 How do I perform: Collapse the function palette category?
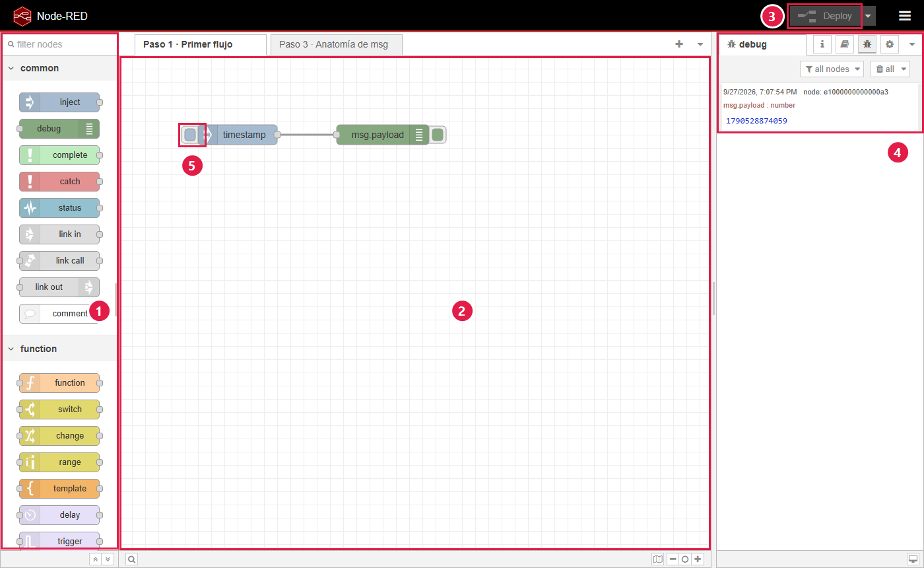point(60,349)
